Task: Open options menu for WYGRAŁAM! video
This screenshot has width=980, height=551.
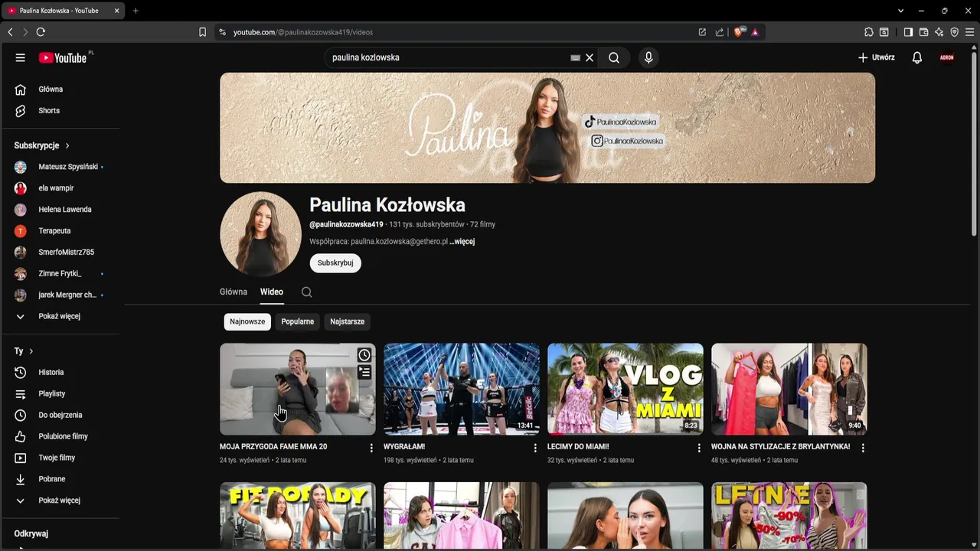Action: [535, 448]
